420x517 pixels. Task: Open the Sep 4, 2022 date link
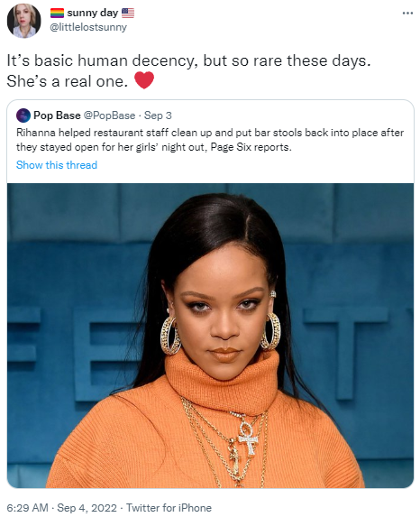coord(87,507)
